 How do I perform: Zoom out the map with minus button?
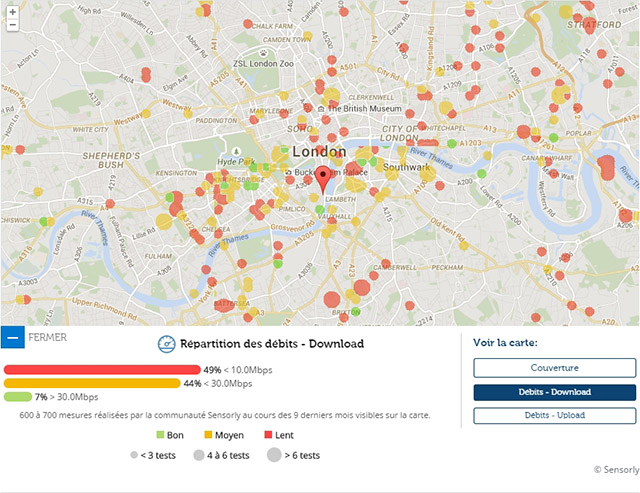(x=13, y=24)
